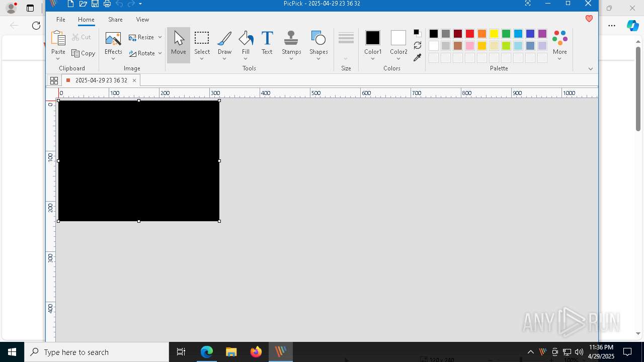Choose purple from the palette

point(542,34)
